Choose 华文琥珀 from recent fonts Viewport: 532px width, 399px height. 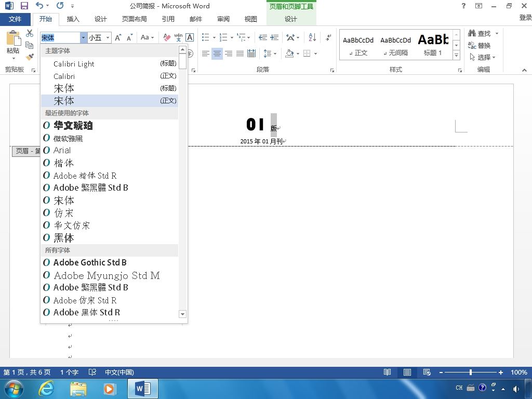[110, 126]
